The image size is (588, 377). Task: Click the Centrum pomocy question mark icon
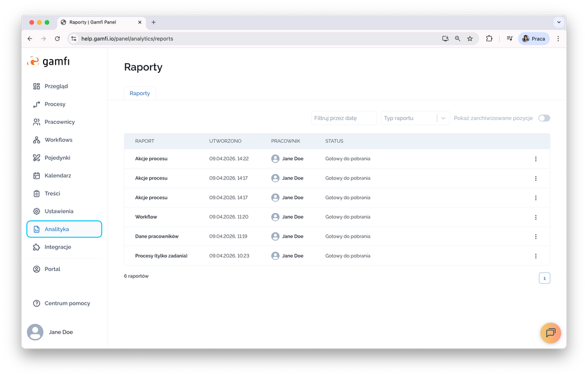coord(37,304)
